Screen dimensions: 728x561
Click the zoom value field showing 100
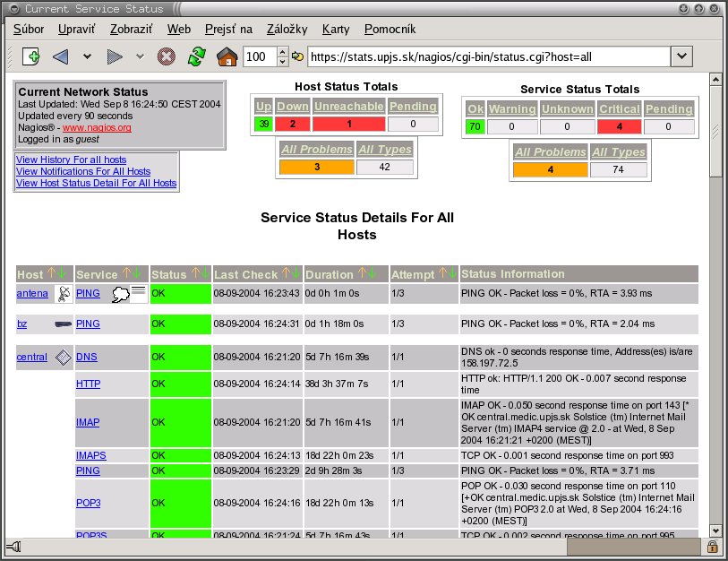tap(260, 56)
